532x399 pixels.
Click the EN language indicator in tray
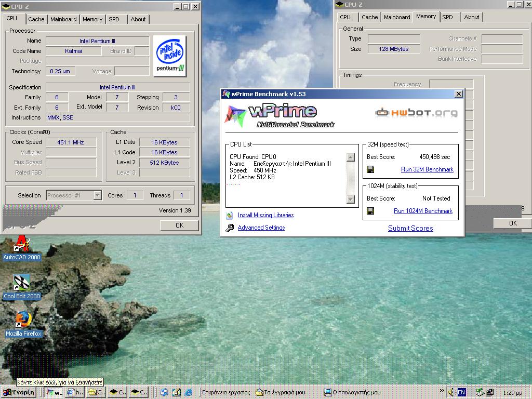tap(461, 392)
